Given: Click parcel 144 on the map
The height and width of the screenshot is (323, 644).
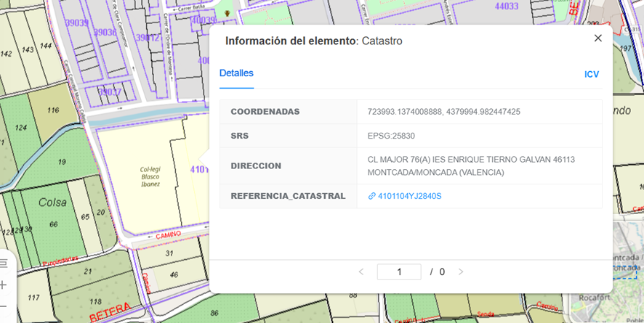Looking at the screenshot, I should point(46,46).
